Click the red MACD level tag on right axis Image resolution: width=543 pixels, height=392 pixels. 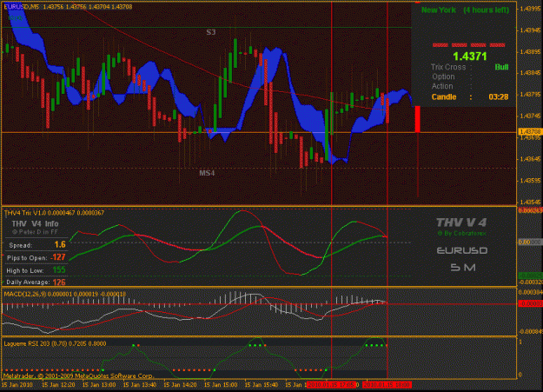point(530,303)
